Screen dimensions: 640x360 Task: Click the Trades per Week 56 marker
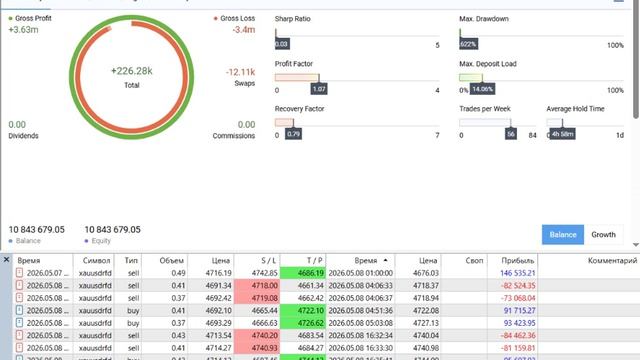511,134
